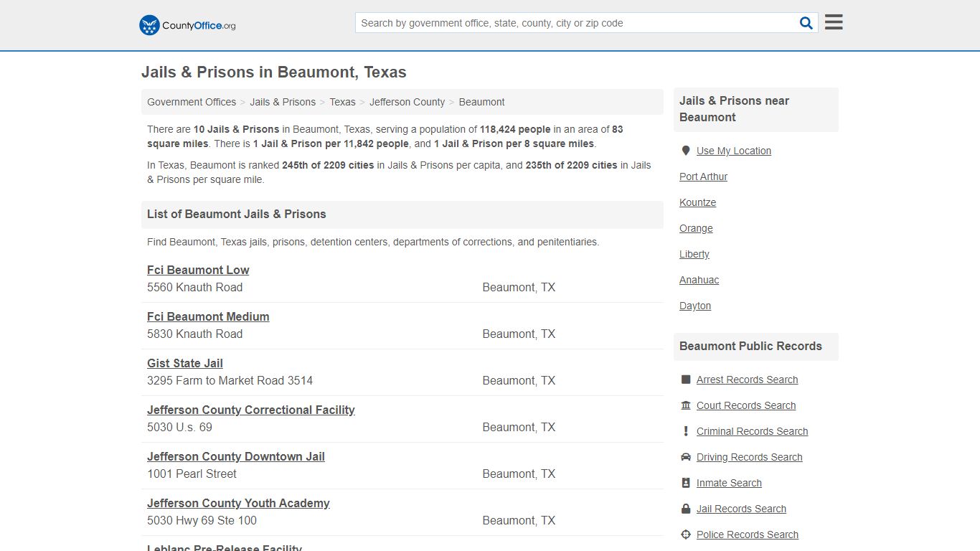The height and width of the screenshot is (551, 980).
Task: Select Beaumont breadcrumb
Action: point(481,102)
